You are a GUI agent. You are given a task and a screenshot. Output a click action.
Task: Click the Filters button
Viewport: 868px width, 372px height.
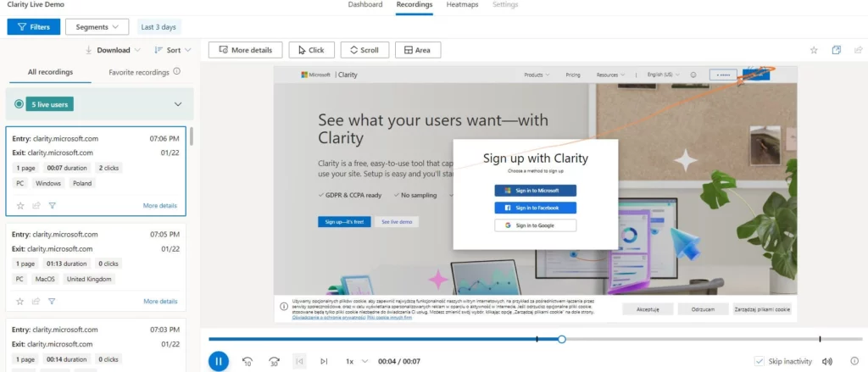click(x=33, y=27)
